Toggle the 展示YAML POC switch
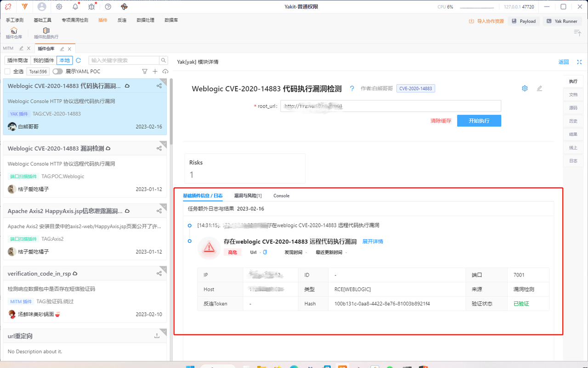Viewport: 588px width, 368px height. tap(57, 71)
